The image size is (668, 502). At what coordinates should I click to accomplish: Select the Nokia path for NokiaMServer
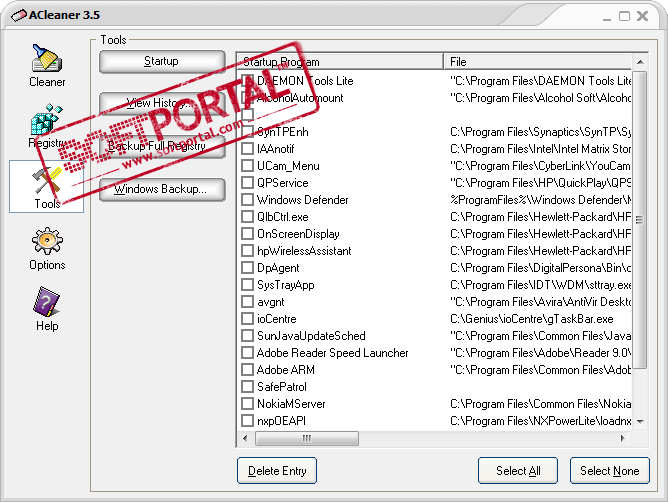[x=541, y=404]
